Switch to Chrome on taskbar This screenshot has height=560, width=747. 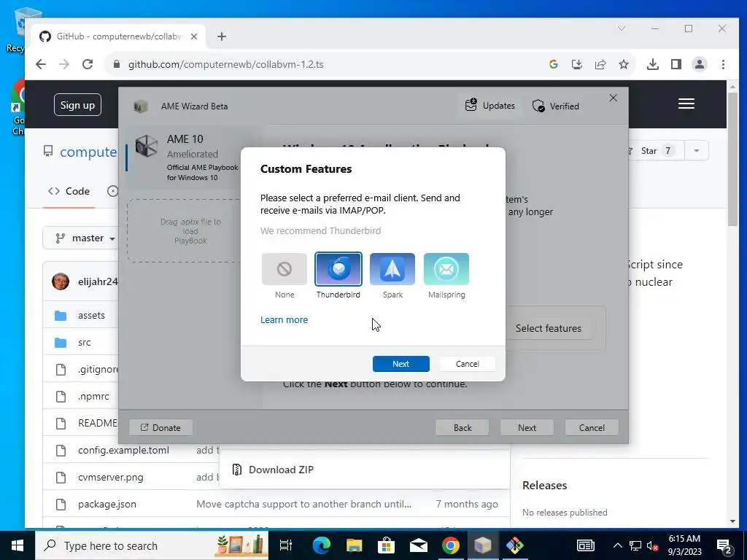(451, 545)
